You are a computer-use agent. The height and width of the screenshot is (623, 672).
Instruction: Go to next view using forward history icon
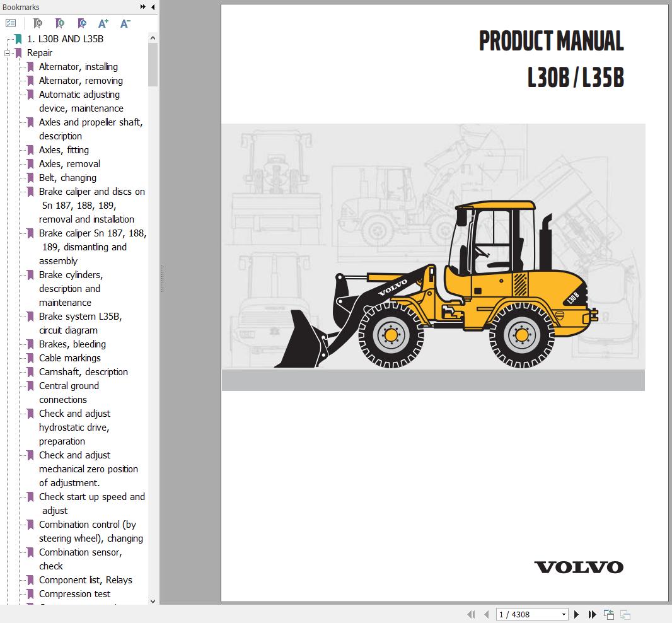[x=625, y=614]
